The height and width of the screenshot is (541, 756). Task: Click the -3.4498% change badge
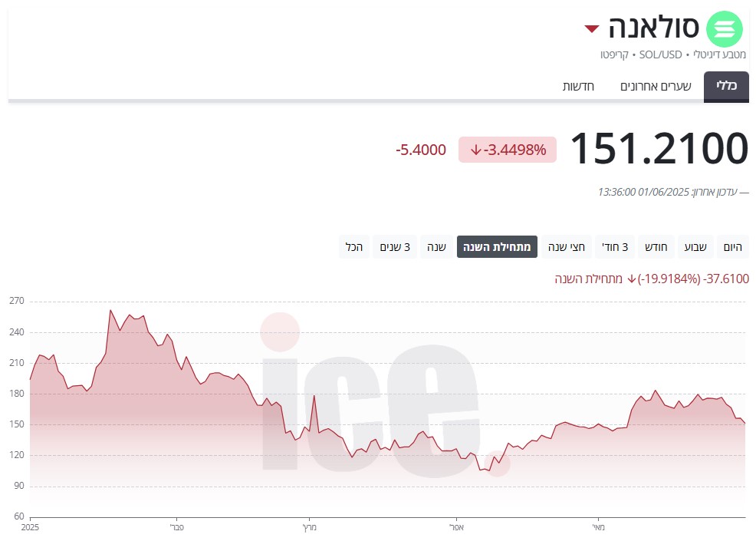point(508,150)
